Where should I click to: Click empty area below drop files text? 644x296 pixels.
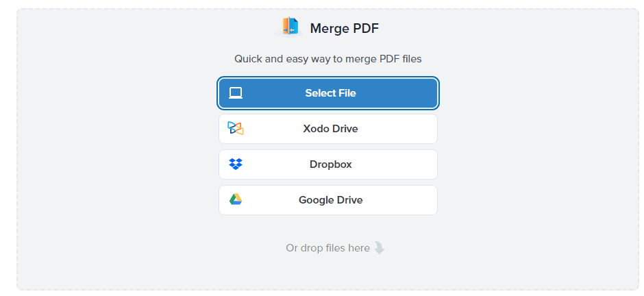[327, 274]
